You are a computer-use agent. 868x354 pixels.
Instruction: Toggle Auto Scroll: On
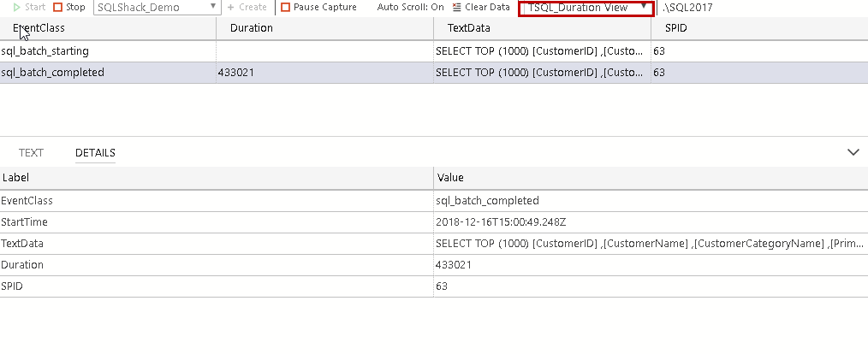(411, 7)
